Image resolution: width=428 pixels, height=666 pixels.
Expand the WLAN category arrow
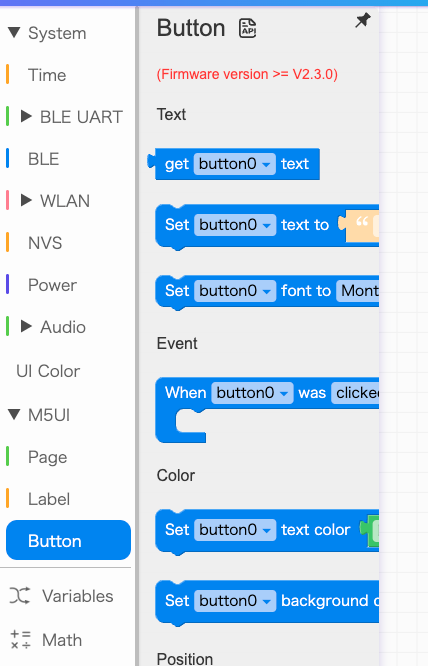click(x=26, y=200)
